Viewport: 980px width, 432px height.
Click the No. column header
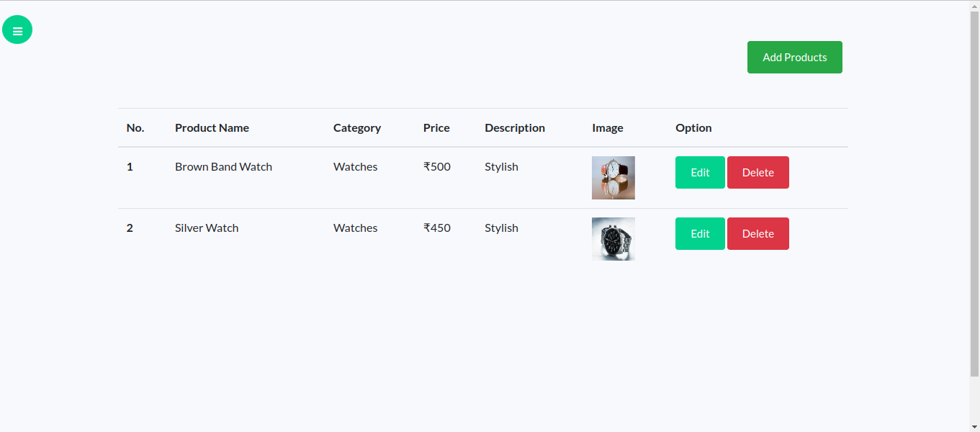[x=135, y=127]
